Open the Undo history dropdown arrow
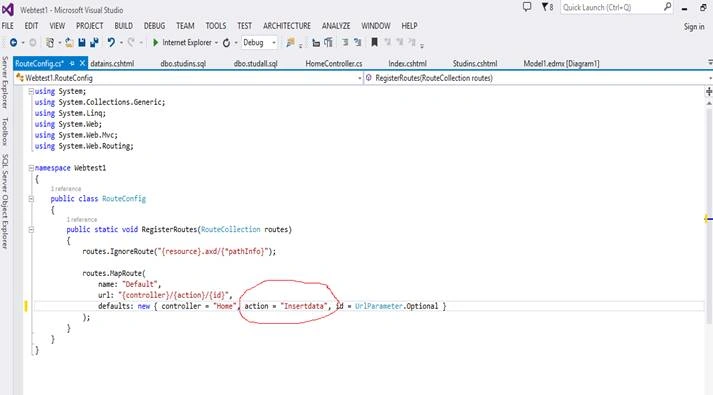Viewport: 713px width, 395px height. click(x=121, y=43)
